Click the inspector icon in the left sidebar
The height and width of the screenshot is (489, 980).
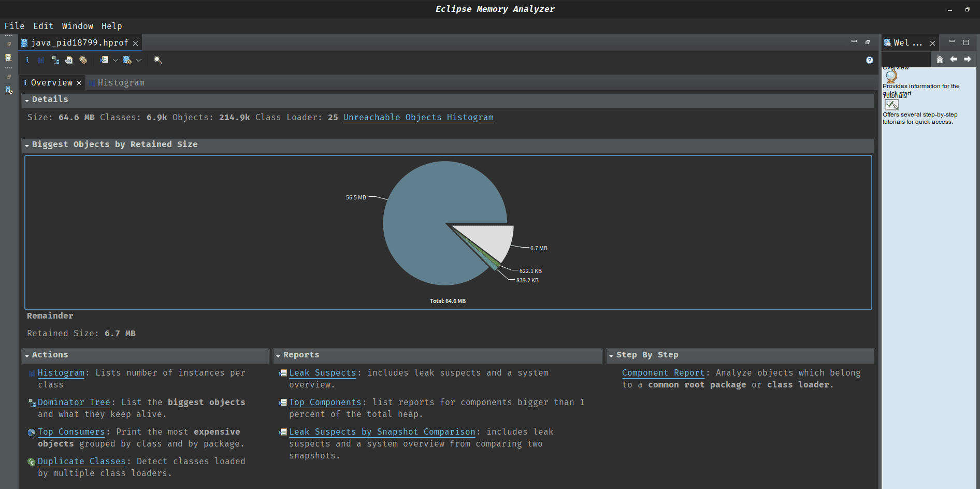[8, 57]
